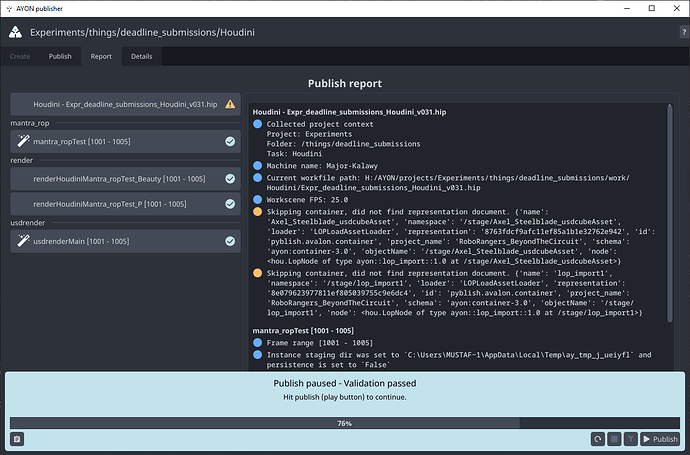The width and height of the screenshot is (690, 455).
Task: Click wand icon on mantra_ropTest row
Action: (x=23, y=141)
